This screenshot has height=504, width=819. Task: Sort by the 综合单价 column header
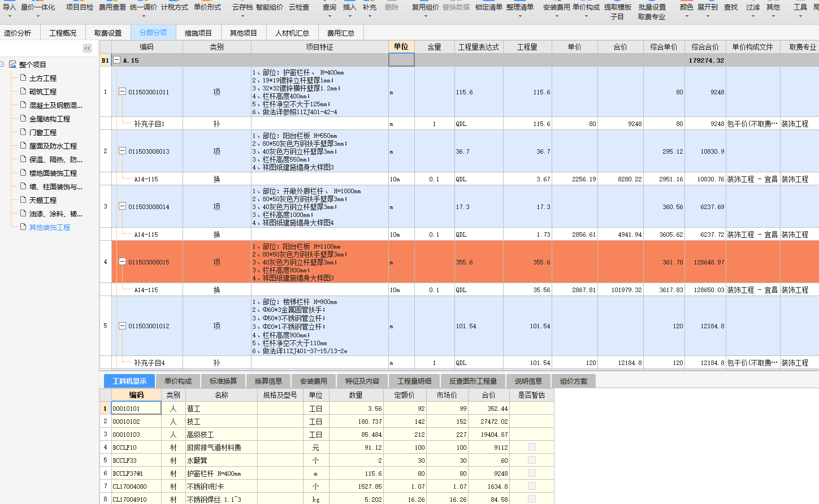coord(664,47)
